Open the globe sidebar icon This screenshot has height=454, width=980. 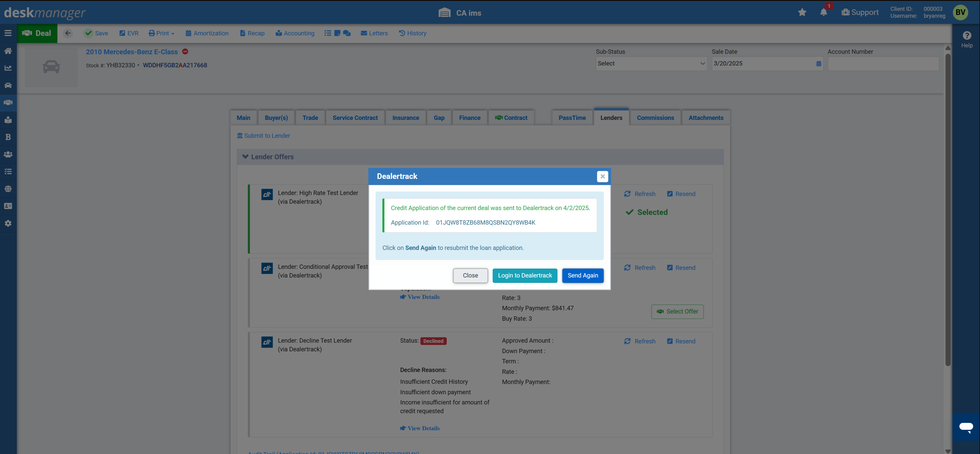pyautogui.click(x=8, y=189)
